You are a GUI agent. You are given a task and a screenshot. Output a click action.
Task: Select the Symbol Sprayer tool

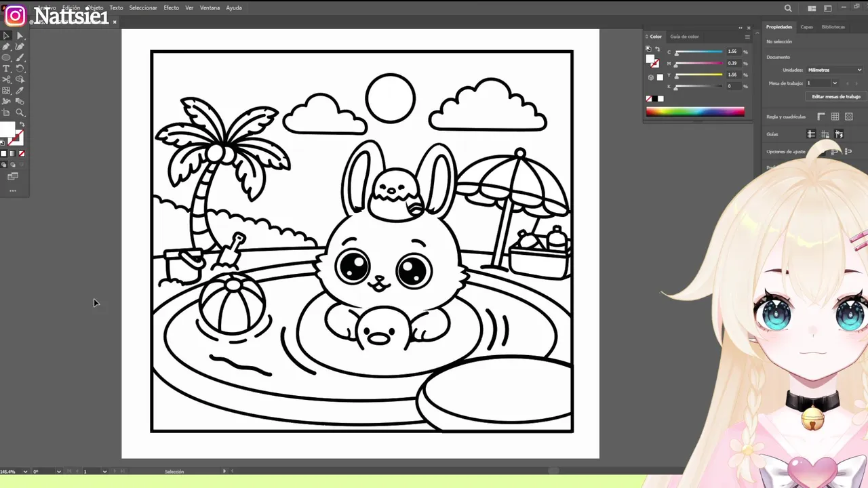[6, 101]
